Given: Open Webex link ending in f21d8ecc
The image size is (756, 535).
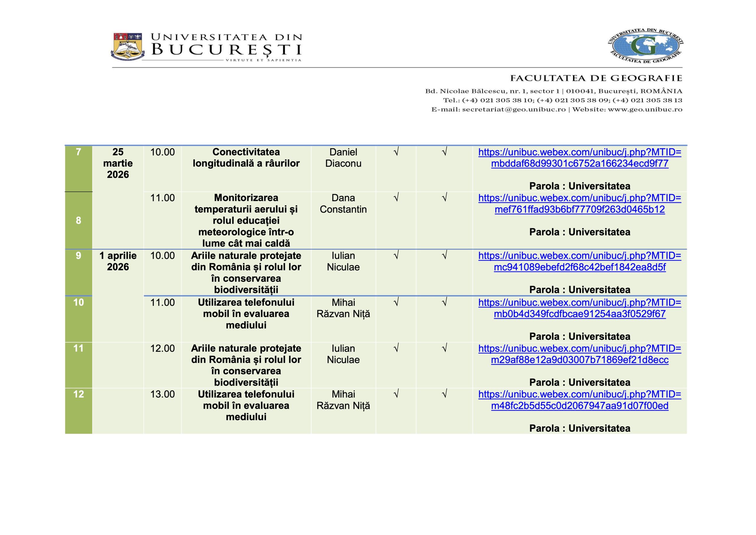Looking at the screenshot, I should point(579,360).
